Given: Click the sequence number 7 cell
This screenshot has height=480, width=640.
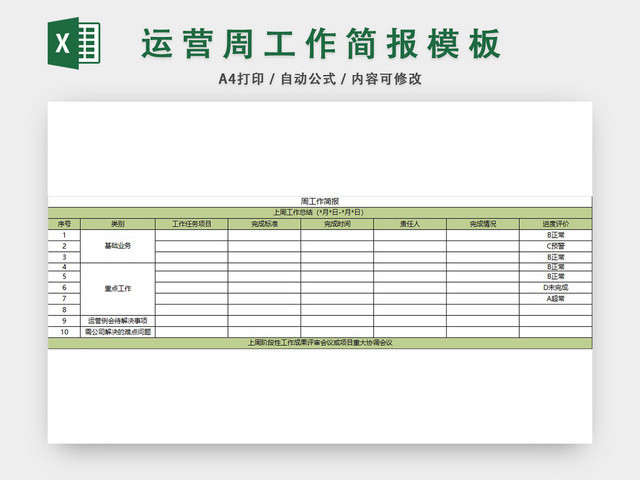Looking at the screenshot, I should click(64, 298).
